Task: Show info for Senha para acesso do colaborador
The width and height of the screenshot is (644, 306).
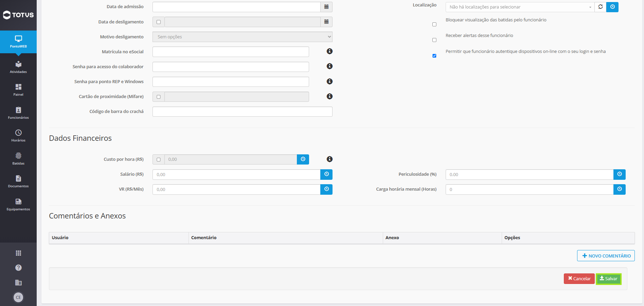Action: point(329,66)
